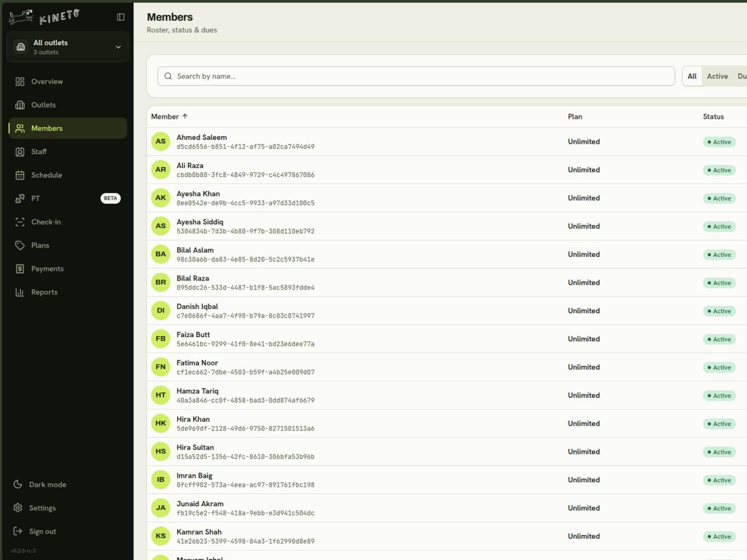Click version label v0.3.5-rc.3
Screen dimensions: 747x560
[23, 550]
